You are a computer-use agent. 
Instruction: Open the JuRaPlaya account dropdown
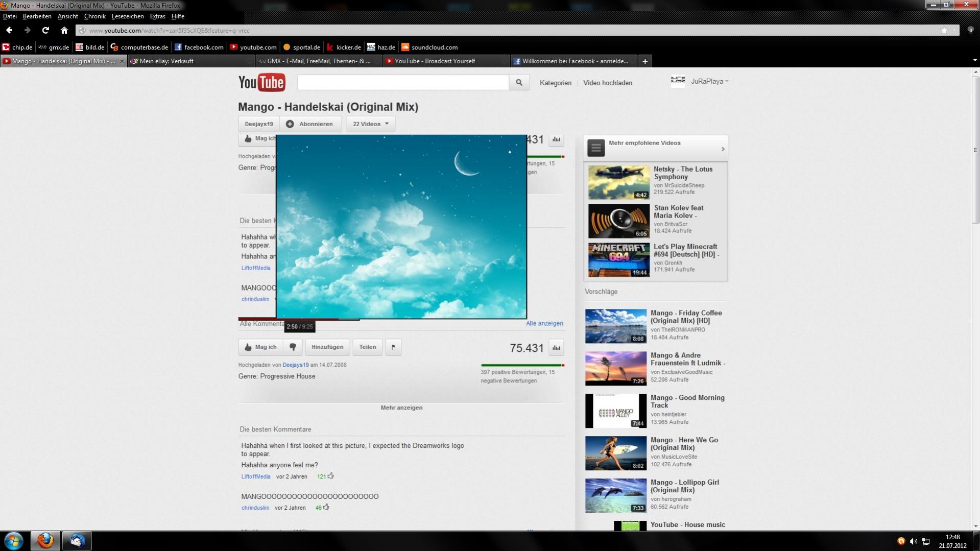pyautogui.click(x=710, y=81)
